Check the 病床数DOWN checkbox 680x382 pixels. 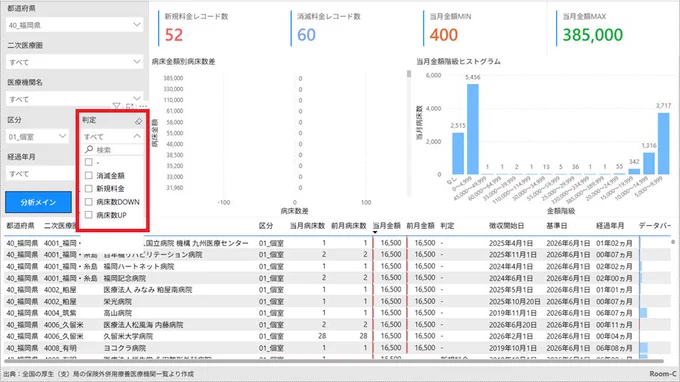pyautogui.click(x=88, y=202)
